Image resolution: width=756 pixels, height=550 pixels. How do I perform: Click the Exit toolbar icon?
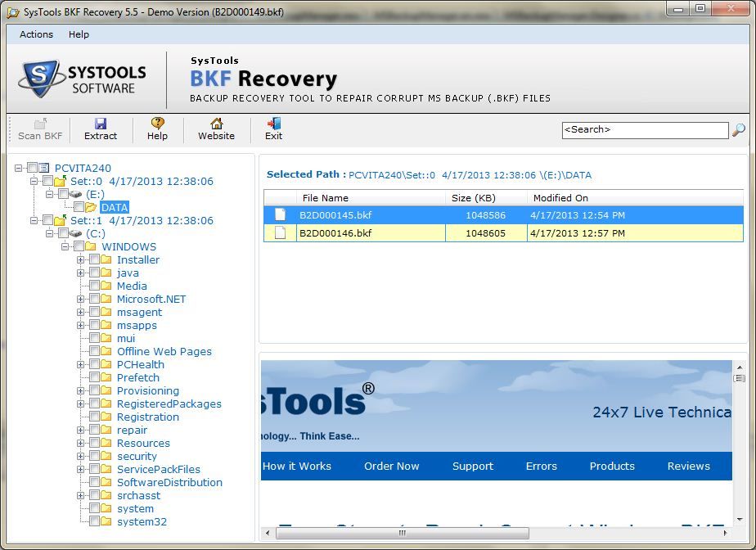[273, 124]
